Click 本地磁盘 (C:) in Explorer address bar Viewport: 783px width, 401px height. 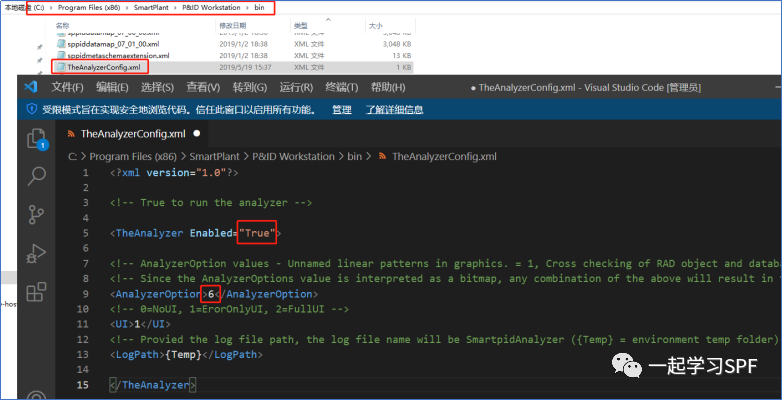click(x=26, y=8)
